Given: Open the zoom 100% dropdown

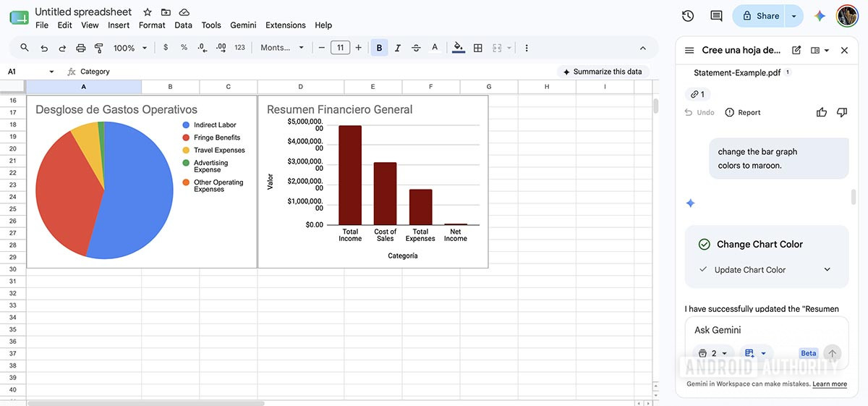Looking at the screenshot, I should [130, 48].
